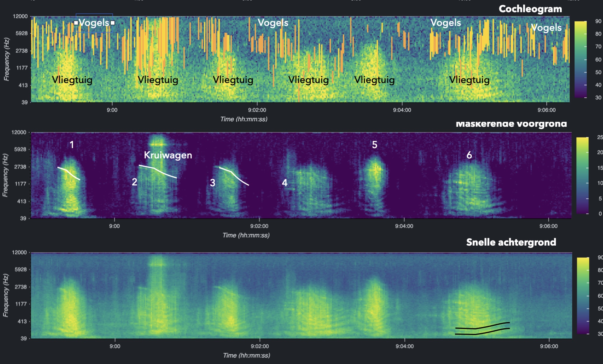
Task: Click the Frequency (Hz) axis label of Cochleogram
Action: pyautogui.click(x=6, y=59)
